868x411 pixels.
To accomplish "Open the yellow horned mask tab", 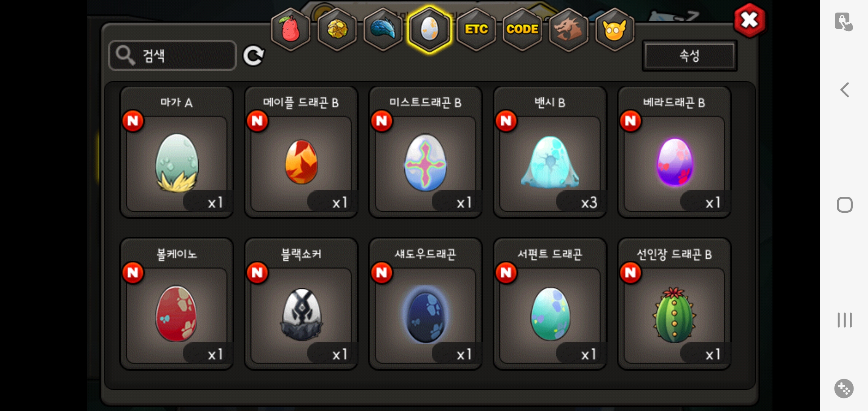I will pyautogui.click(x=614, y=30).
